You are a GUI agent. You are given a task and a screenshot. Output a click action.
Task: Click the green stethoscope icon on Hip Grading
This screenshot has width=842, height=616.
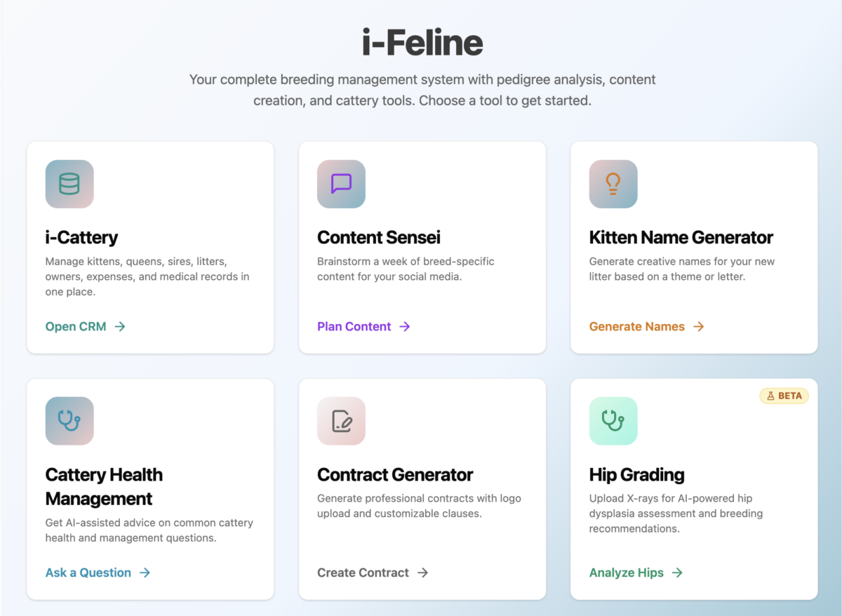tap(613, 421)
